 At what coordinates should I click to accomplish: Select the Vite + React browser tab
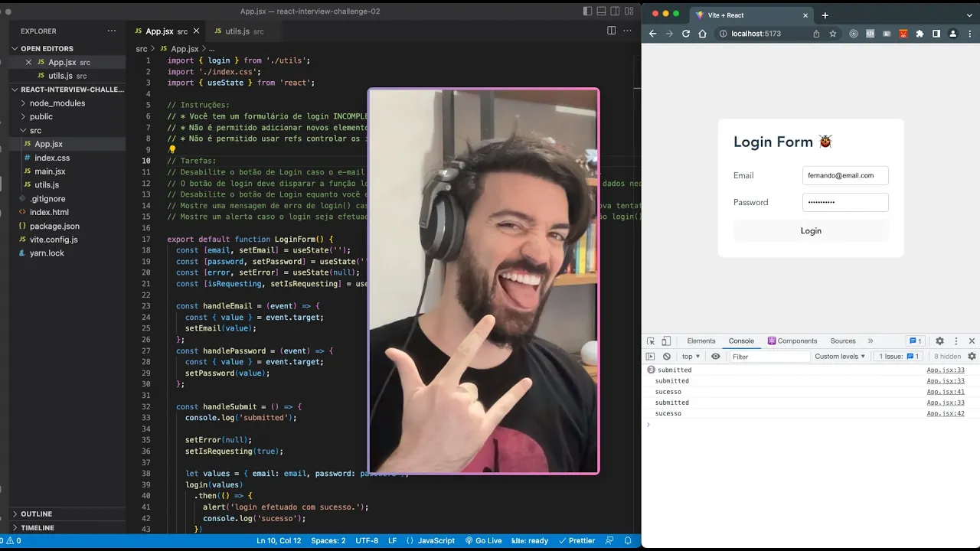tap(750, 15)
